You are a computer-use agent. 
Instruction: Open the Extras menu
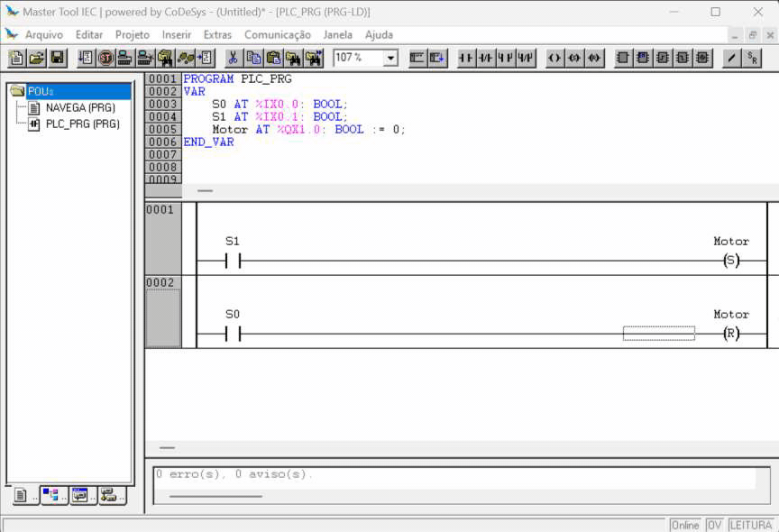point(217,35)
